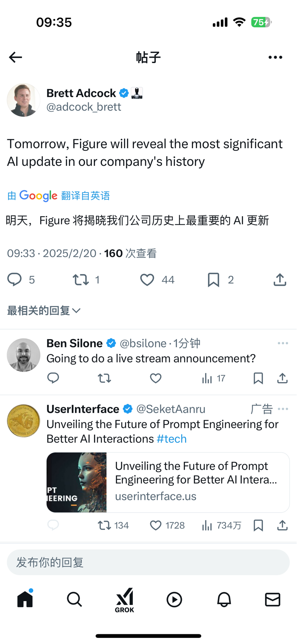Tap the back arrow at top left
Screen dimensions: 297x644
pyautogui.click(x=15, y=57)
